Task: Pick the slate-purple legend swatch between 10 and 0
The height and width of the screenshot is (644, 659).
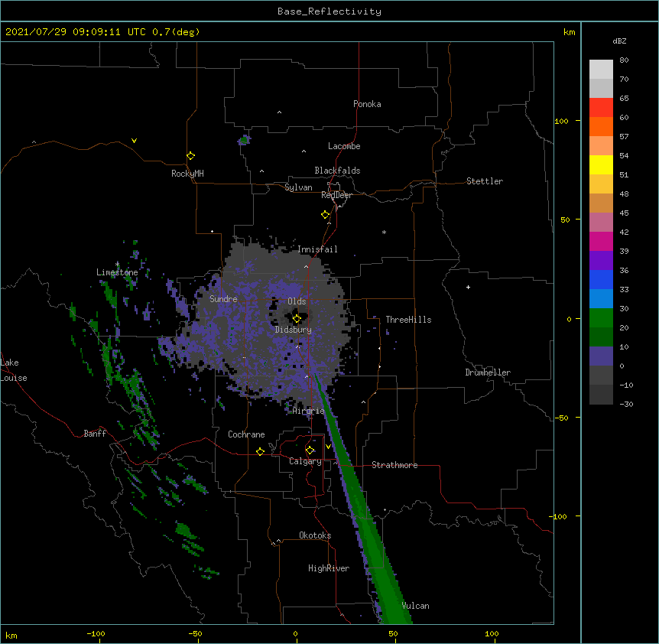Action: 601,356
